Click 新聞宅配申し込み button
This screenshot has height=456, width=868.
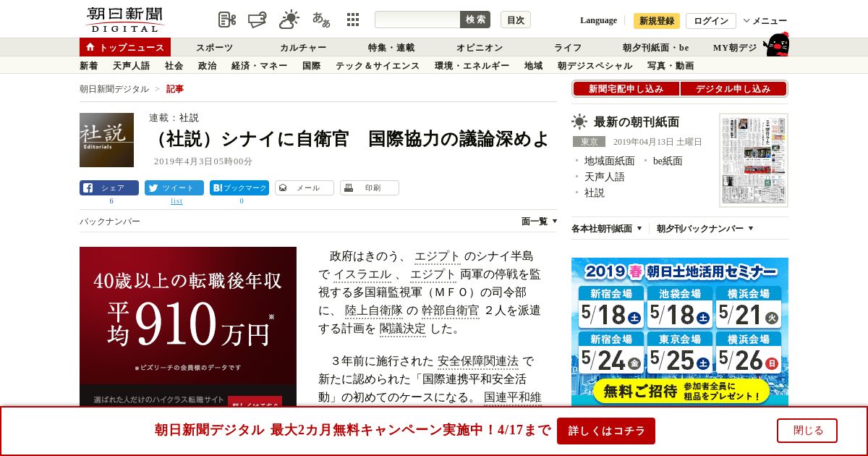626,89
